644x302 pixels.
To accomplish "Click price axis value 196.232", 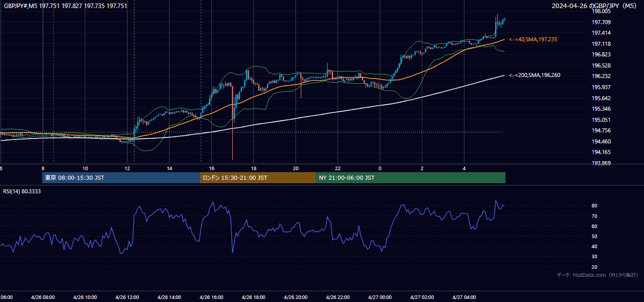I will pyautogui.click(x=602, y=76).
